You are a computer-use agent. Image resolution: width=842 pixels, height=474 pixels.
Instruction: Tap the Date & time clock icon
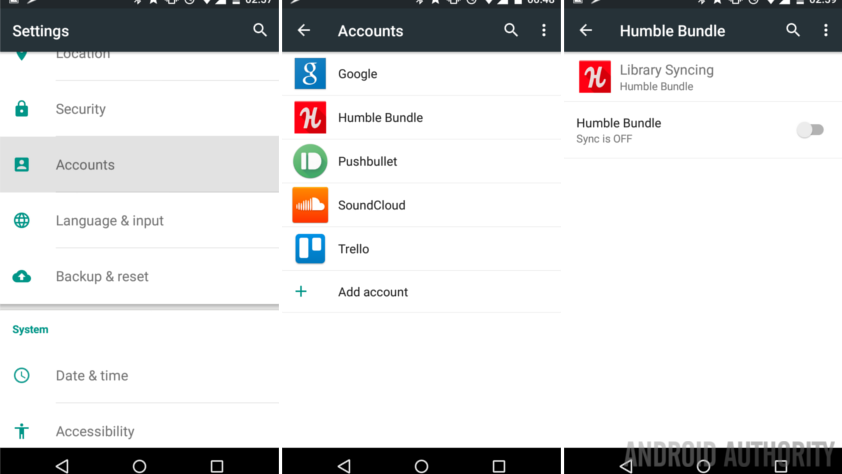[x=21, y=375]
